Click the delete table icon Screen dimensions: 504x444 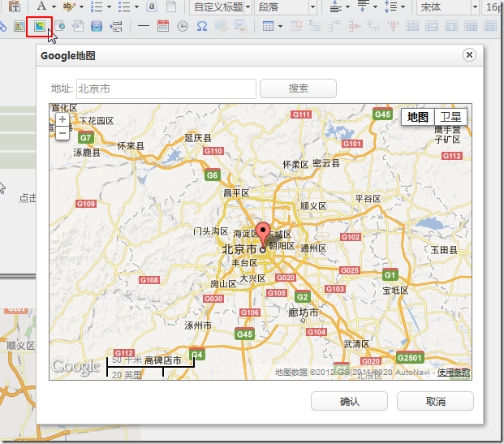pos(296,26)
